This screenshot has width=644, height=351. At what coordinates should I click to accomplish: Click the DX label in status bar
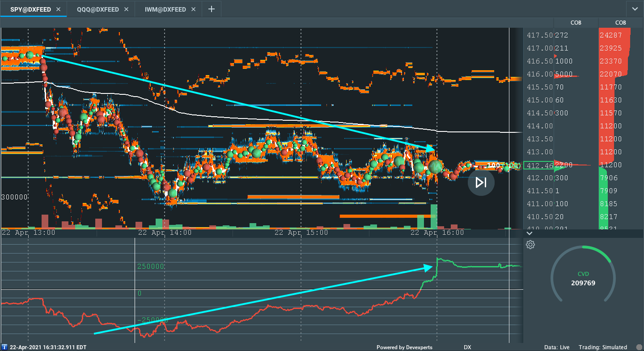pyautogui.click(x=467, y=347)
